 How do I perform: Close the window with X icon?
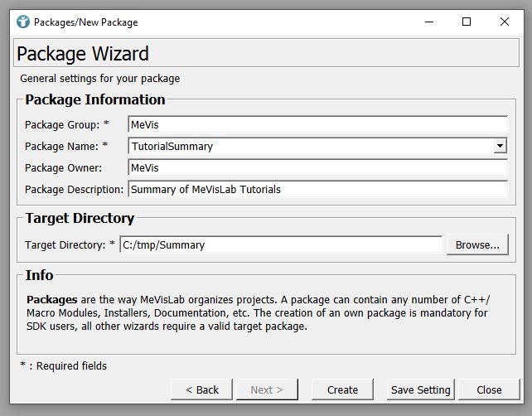[x=505, y=22]
